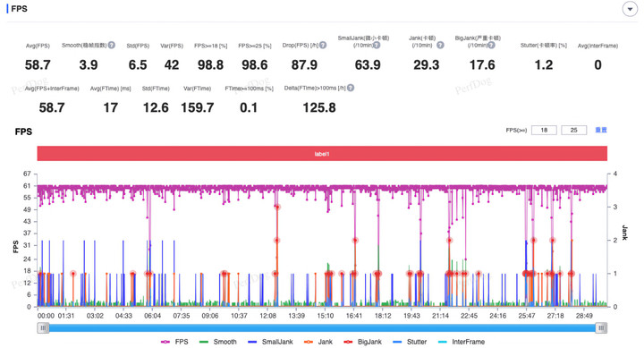This screenshot has height=348, width=644.
Task: Open help icon beside Smooth metric
Action: point(111,46)
